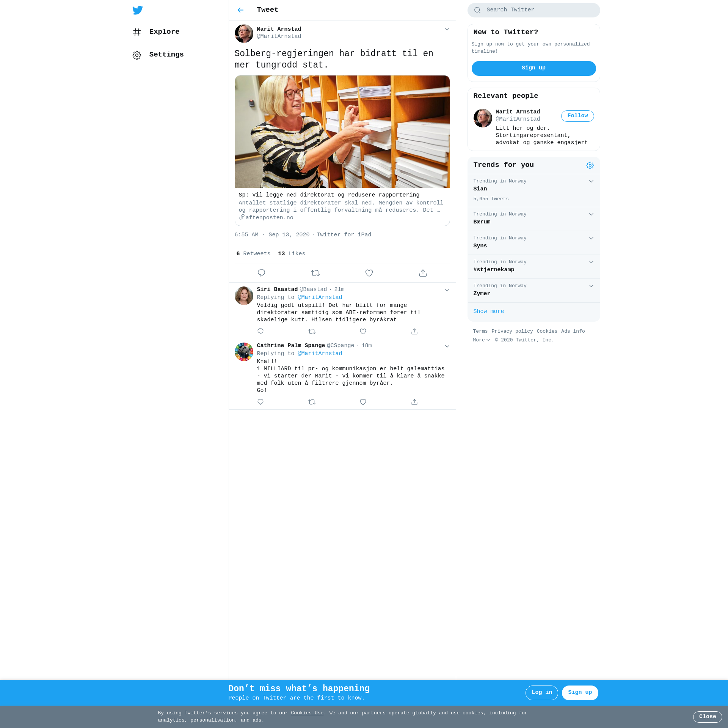Like Marit Arnstad's main tweet
This screenshot has width=728, height=728.
(x=369, y=273)
